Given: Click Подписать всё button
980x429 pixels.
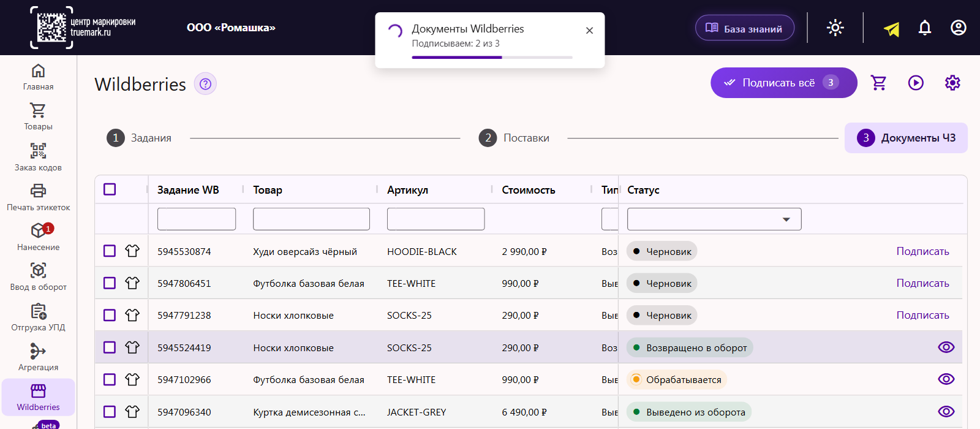Looking at the screenshot, I should tap(784, 83).
